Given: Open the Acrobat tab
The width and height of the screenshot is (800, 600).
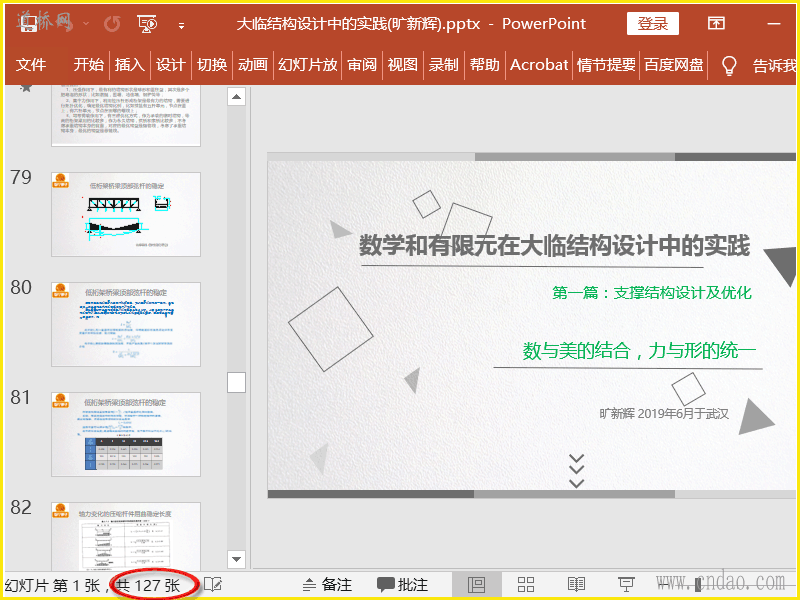Looking at the screenshot, I should [x=539, y=65].
